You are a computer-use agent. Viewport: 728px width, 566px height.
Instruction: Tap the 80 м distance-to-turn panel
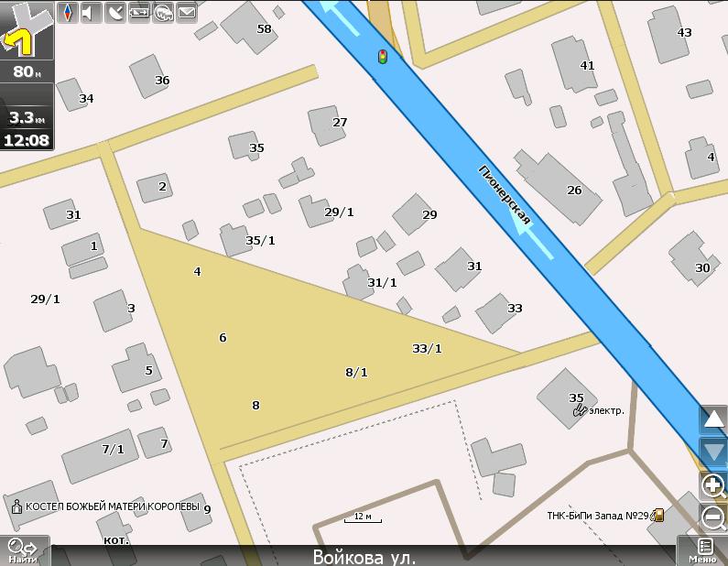[27, 72]
